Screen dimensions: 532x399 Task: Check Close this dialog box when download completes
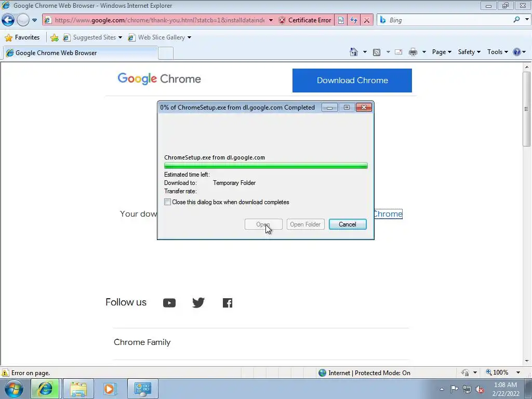168,202
